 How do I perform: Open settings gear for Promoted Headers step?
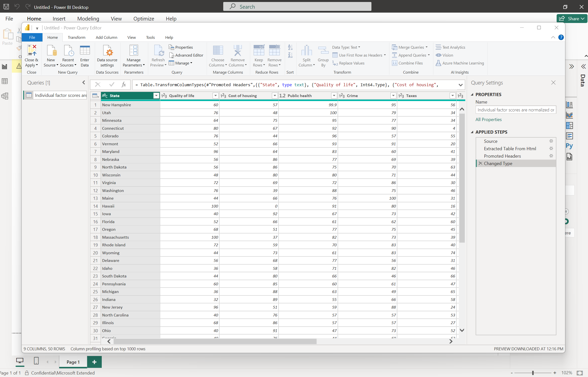pos(551,156)
